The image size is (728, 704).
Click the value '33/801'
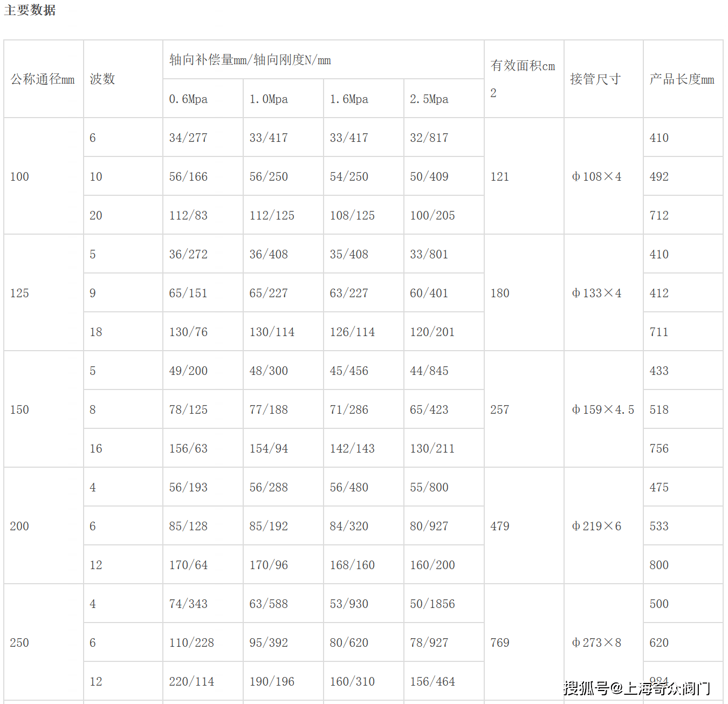pos(429,255)
